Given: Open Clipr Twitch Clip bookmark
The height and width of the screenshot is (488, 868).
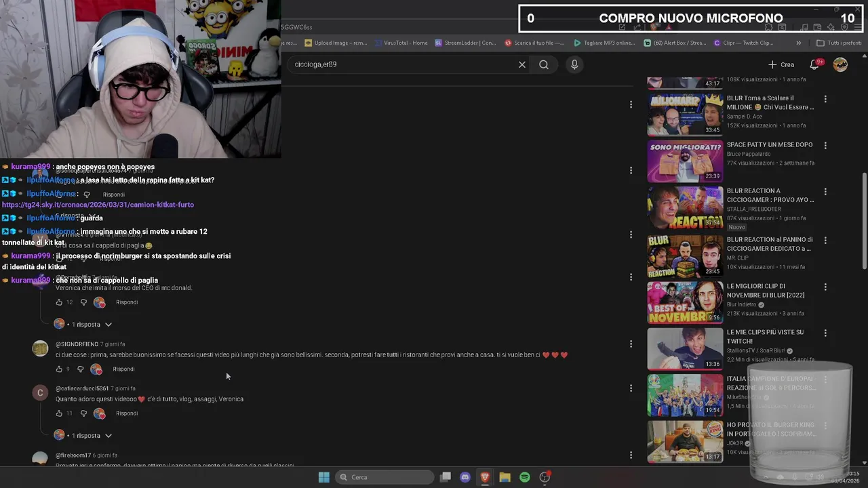Looking at the screenshot, I should (744, 43).
